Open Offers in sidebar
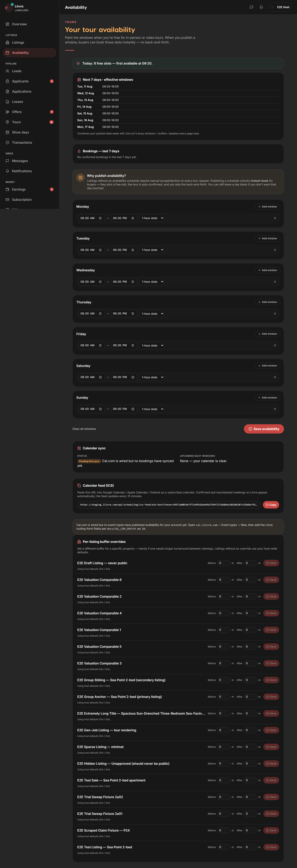 coord(30,112)
